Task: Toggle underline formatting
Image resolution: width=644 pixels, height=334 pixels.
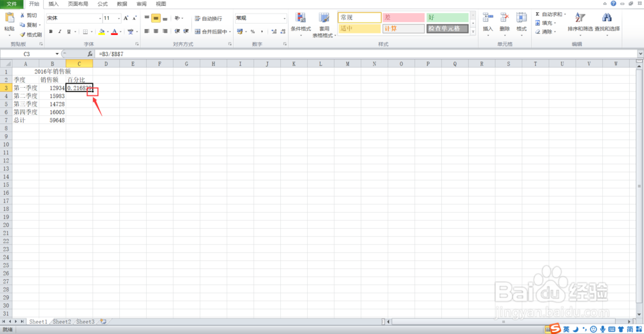Action: pos(69,32)
